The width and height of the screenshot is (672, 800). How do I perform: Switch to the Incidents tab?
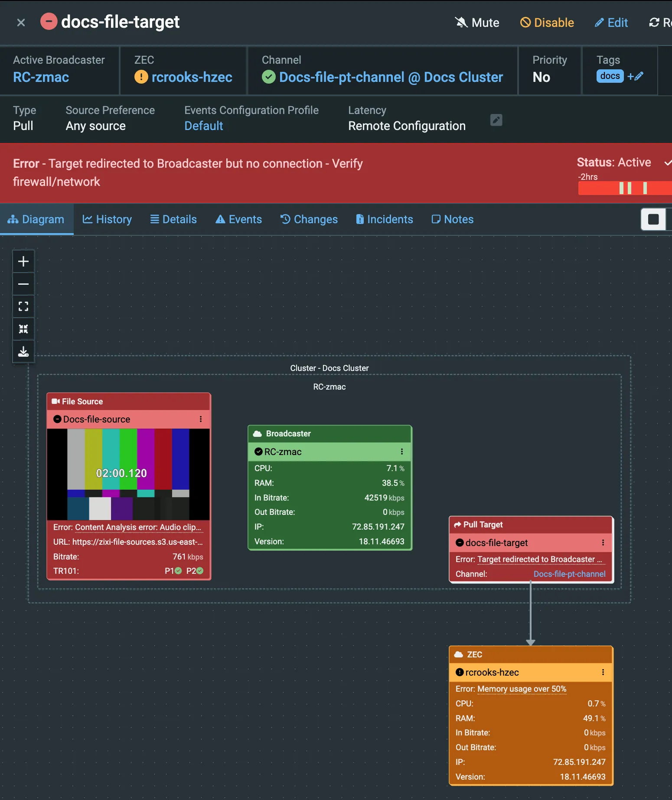(385, 219)
